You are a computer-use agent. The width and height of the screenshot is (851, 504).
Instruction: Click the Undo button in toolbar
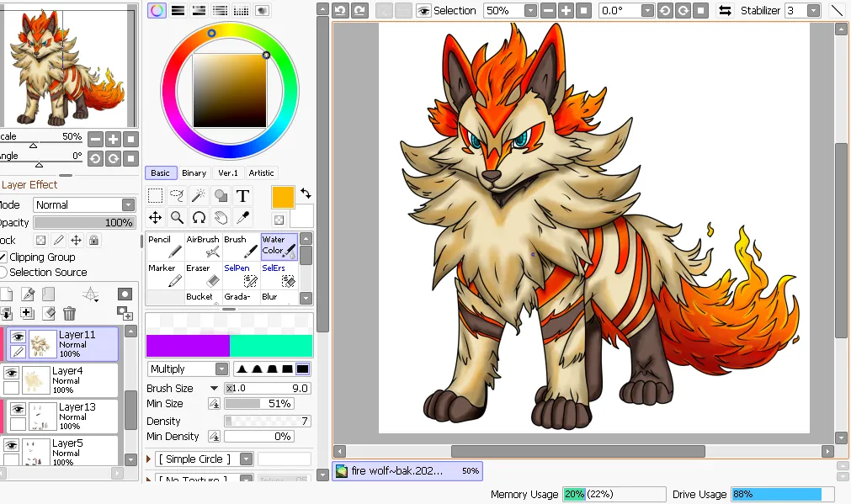pos(341,10)
